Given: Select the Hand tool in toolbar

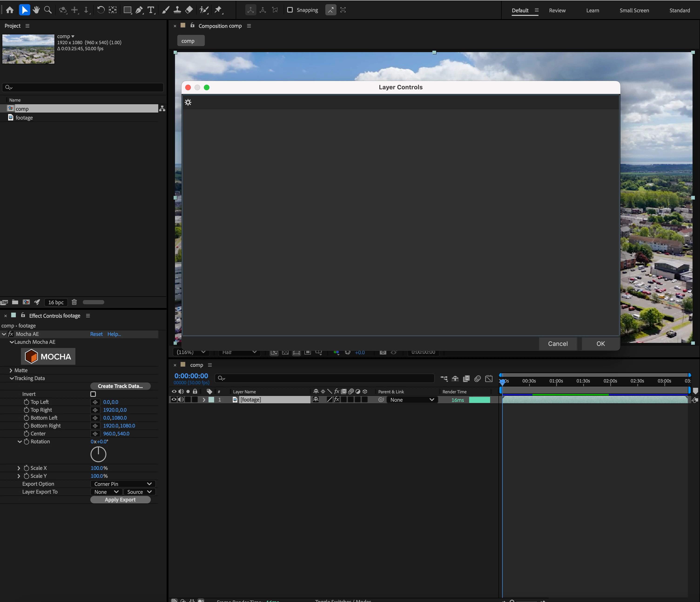Looking at the screenshot, I should (x=36, y=10).
